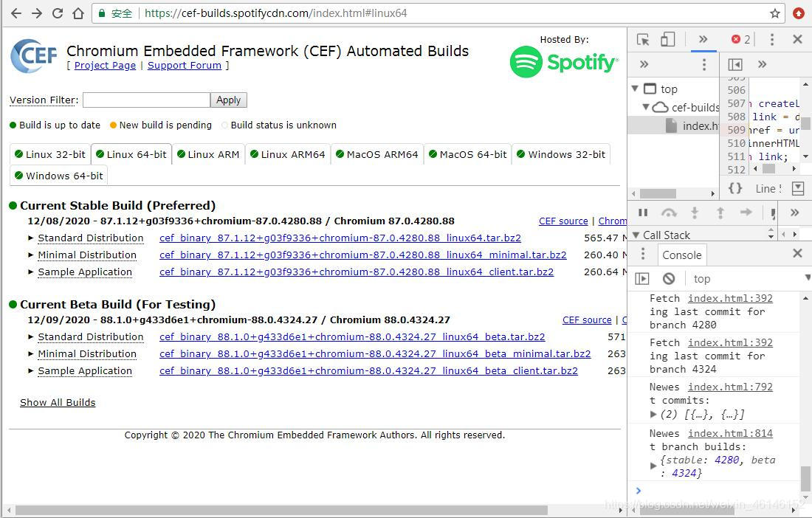The height and width of the screenshot is (518, 812).
Task: Open DevTools customize three-dot menu
Action: tap(772, 39)
